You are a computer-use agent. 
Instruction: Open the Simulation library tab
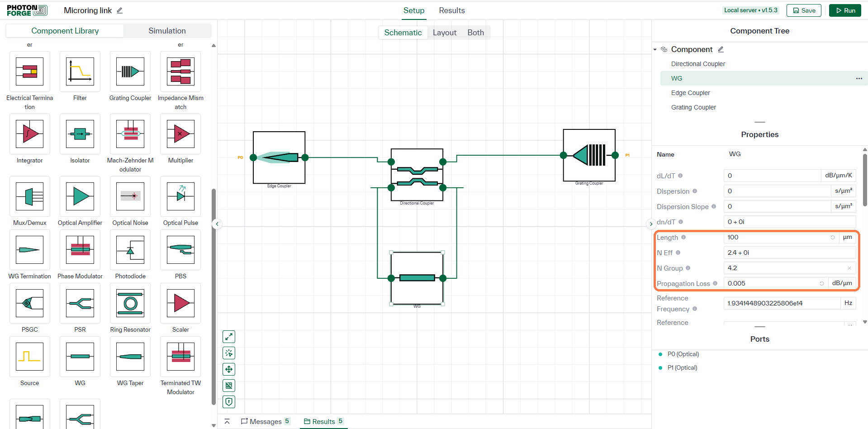pos(167,31)
